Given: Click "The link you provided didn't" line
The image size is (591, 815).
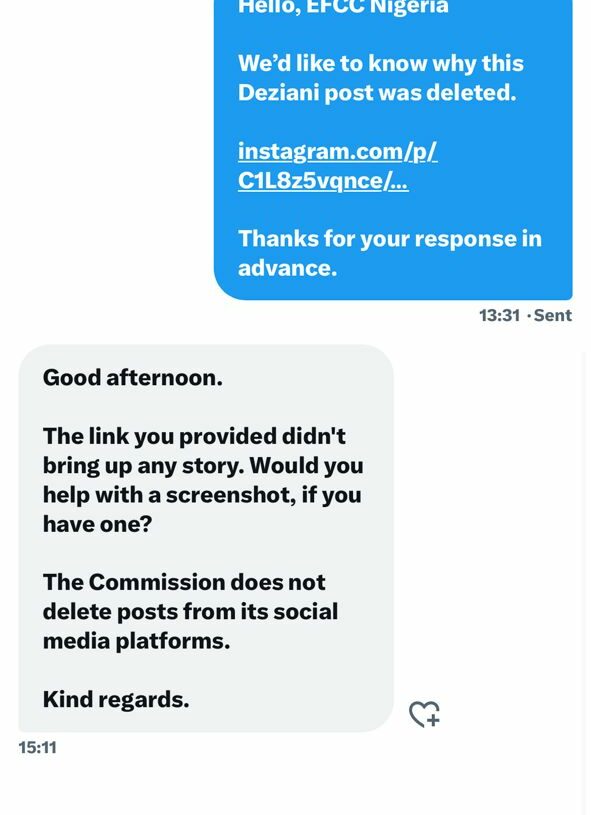Looking at the screenshot, I should tap(194, 436).
